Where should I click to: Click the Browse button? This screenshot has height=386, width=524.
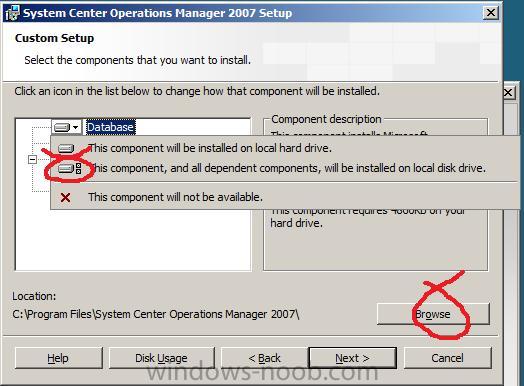[433, 314]
